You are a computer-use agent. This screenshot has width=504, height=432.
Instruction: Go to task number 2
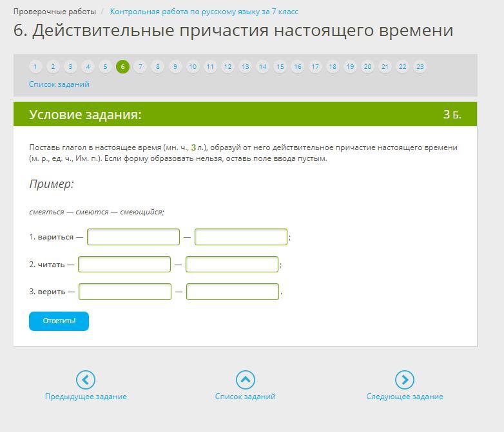(x=53, y=67)
